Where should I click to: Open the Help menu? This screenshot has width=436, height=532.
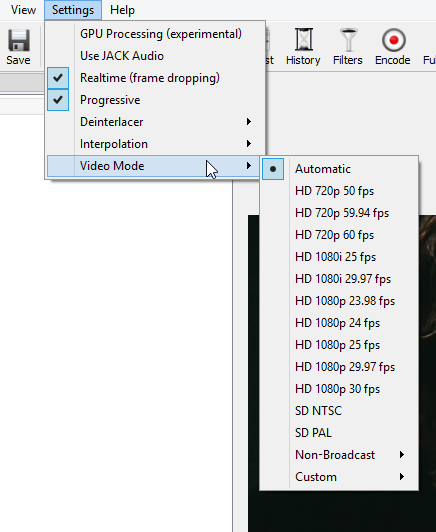122,10
